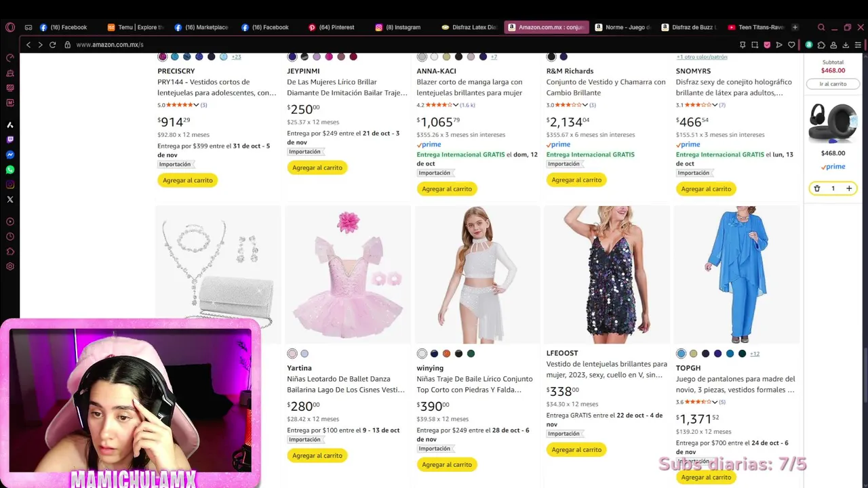Search tabs with magnifier icon
Screen dimensions: 868x488
tap(821, 27)
